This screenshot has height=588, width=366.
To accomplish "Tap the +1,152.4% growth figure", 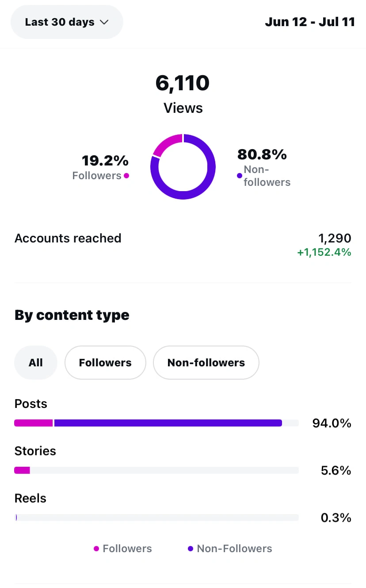I will coord(324,253).
